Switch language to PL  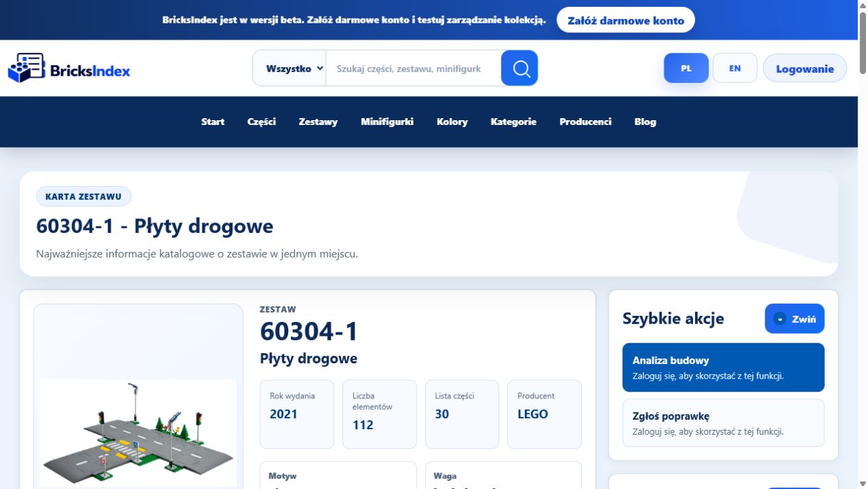tap(686, 68)
